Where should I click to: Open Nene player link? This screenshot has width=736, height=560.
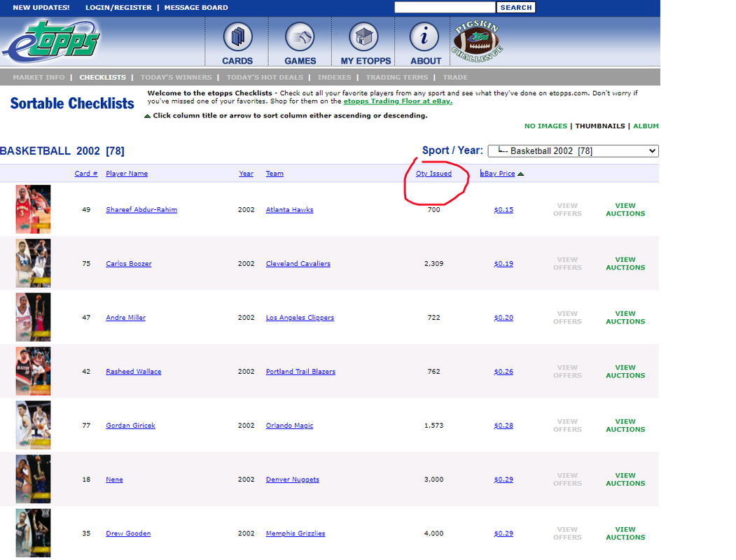tap(114, 479)
